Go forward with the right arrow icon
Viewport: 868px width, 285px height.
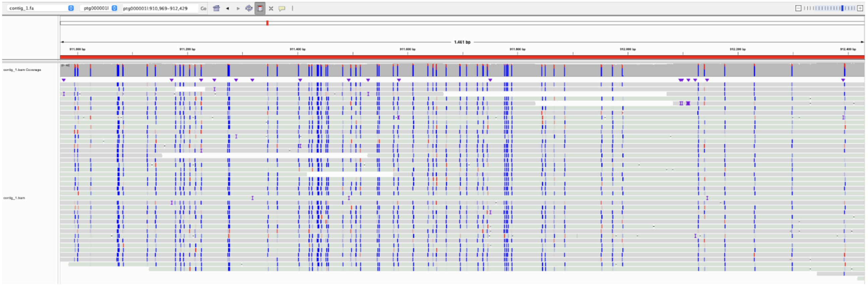point(238,8)
